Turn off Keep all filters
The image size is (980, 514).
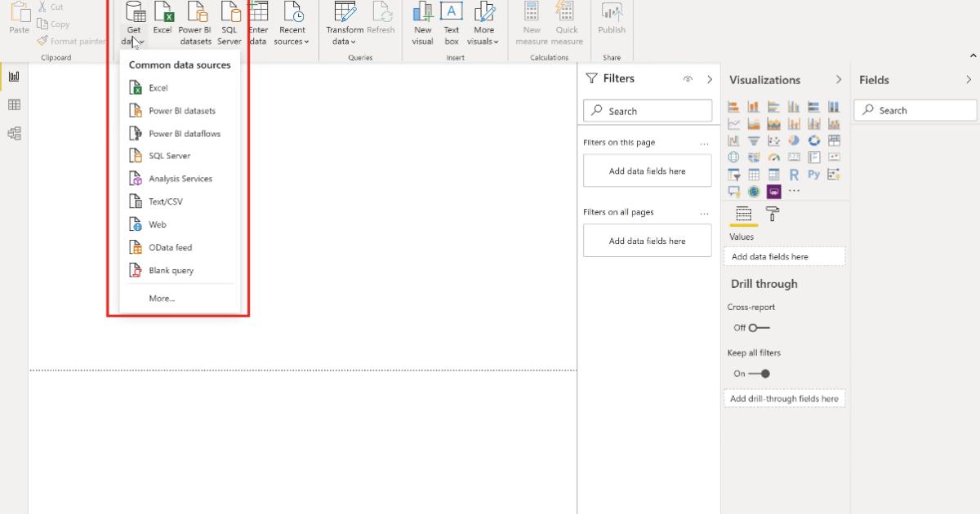(759, 373)
